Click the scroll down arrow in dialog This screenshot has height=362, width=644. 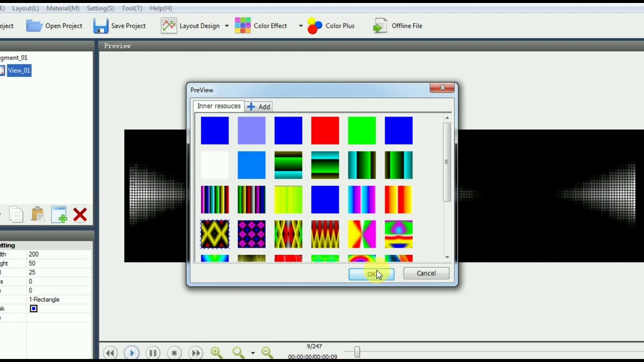pos(447,257)
